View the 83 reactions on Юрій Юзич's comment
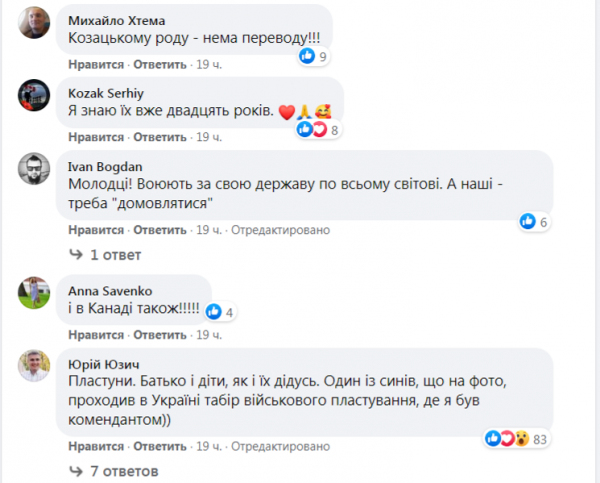The width and height of the screenshot is (600, 483). pos(518,438)
